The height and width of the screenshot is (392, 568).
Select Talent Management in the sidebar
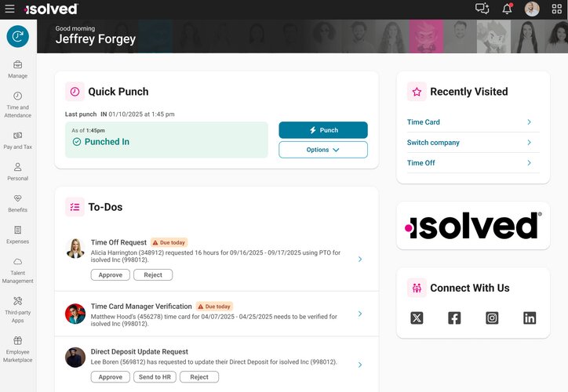tap(17, 270)
